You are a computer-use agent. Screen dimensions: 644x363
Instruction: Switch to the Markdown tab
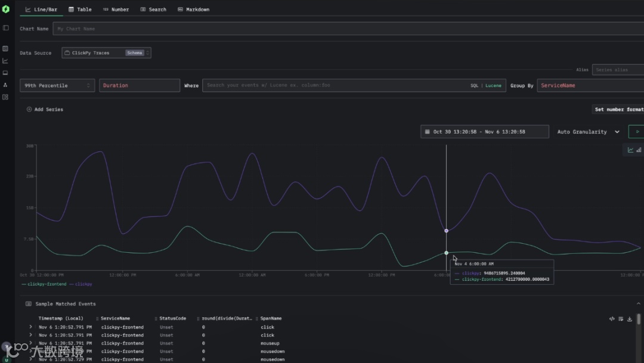[193, 10]
